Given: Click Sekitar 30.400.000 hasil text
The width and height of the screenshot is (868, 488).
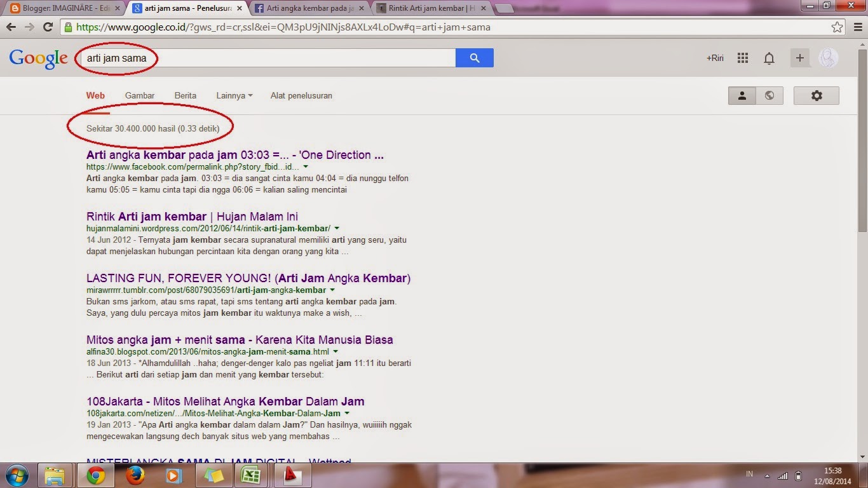Looking at the screenshot, I should click(153, 128).
